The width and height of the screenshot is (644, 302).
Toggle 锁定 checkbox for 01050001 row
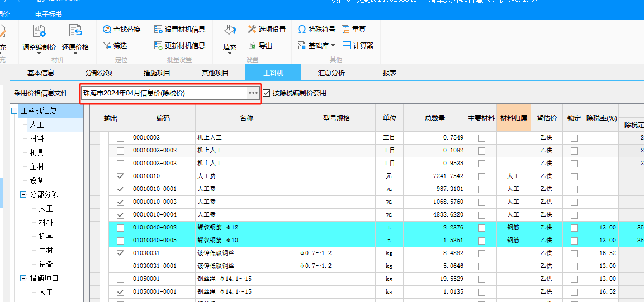click(x=574, y=279)
